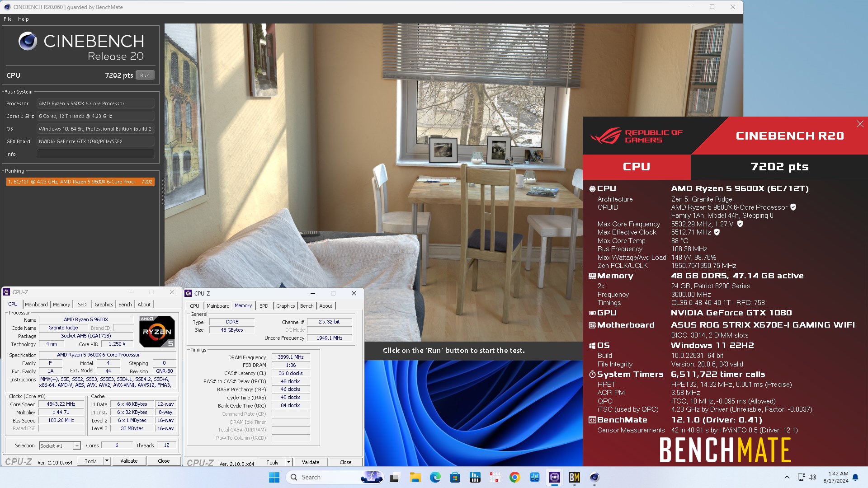Open Bench tab in left CPU-Z window
This screenshot has height=488, width=868.
[125, 305]
